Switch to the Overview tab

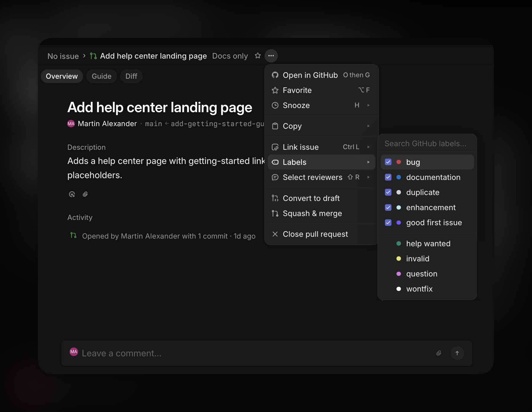click(x=62, y=76)
